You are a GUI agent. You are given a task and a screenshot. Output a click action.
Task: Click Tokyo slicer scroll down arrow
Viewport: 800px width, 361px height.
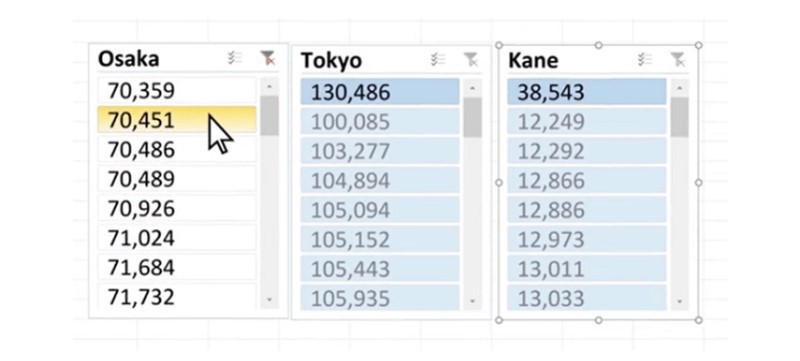tap(472, 301)
